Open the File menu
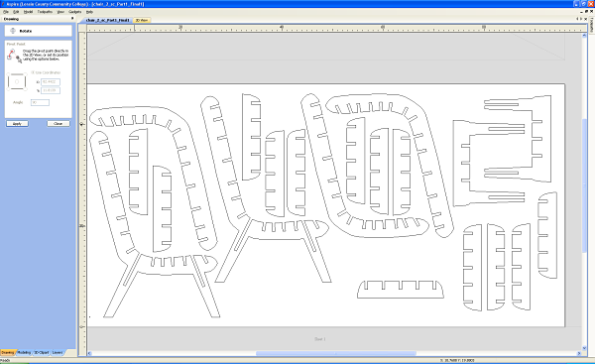The height and width of the screenshot is (364, 595). point(6,12)
